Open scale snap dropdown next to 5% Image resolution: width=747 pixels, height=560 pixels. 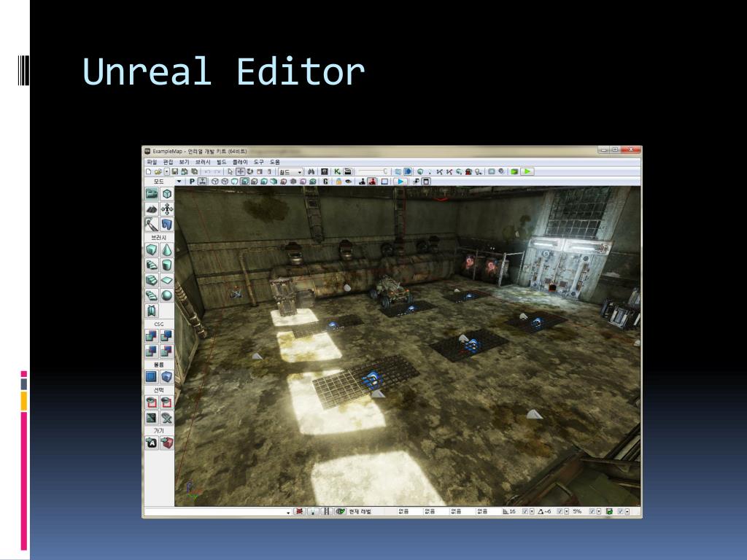point(599,511)
